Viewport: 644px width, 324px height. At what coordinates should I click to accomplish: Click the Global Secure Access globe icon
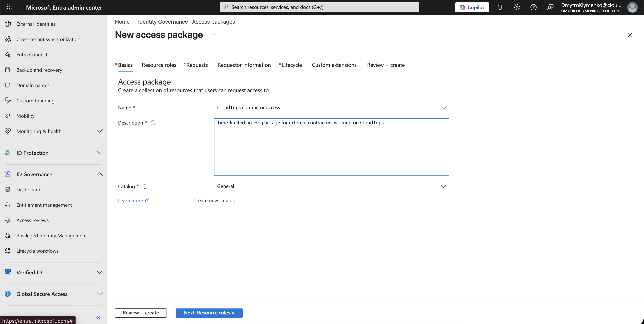coord(8,294)
